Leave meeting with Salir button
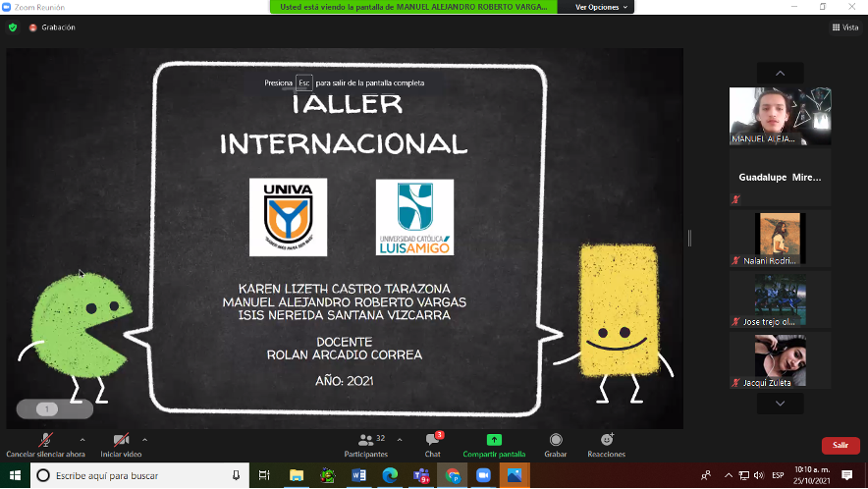 (841, 445)
